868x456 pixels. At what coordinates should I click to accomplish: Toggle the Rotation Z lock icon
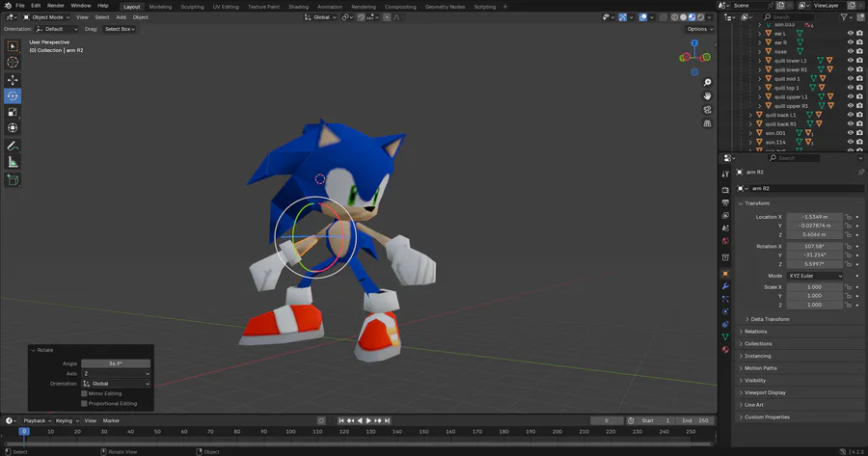click(x=849, y=264)
